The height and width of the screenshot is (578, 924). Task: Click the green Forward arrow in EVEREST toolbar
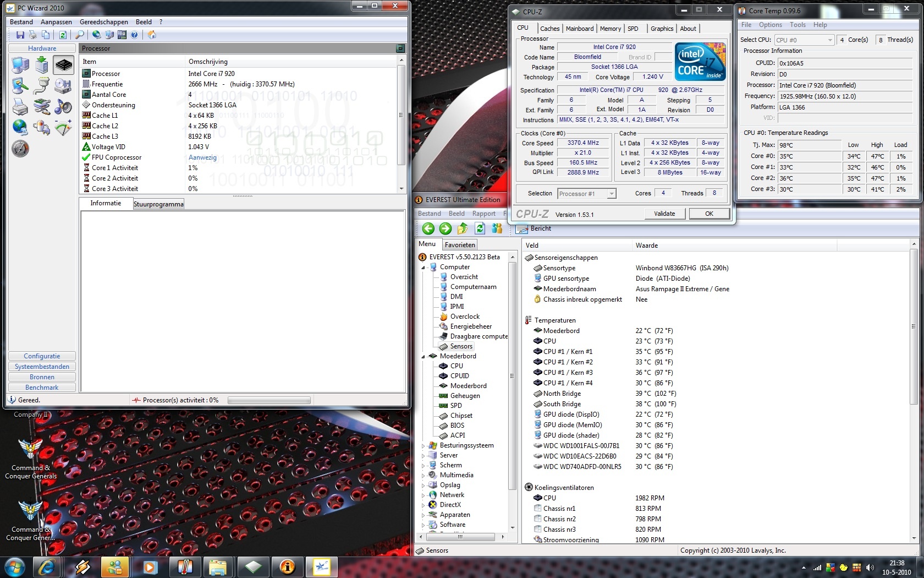[x=445, y=228]
